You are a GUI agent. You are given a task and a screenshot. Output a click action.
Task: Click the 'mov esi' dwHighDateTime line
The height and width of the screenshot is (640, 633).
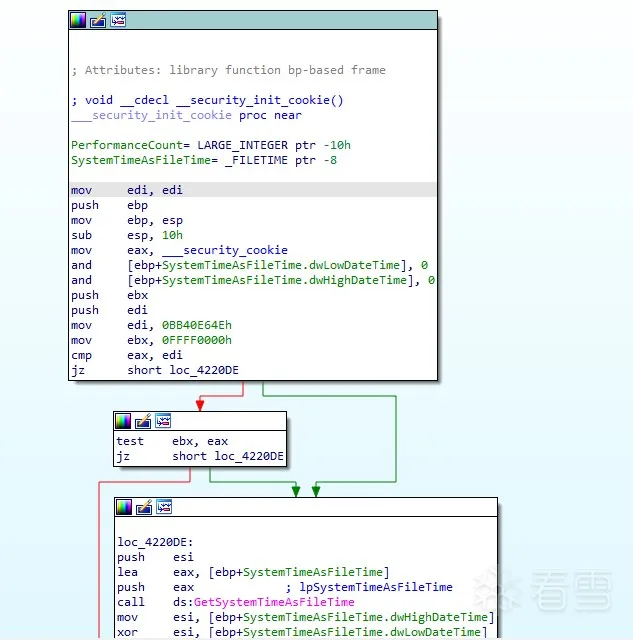point(306,617)
